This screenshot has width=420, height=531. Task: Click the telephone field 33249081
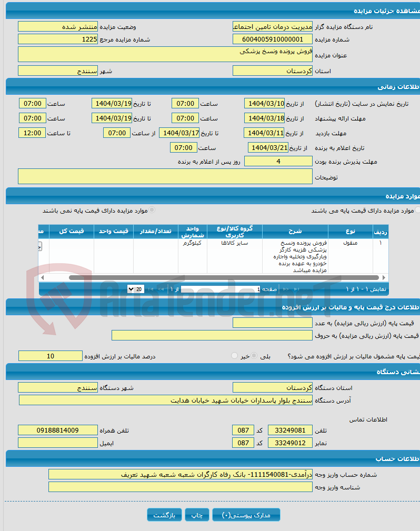click(290, 430)
